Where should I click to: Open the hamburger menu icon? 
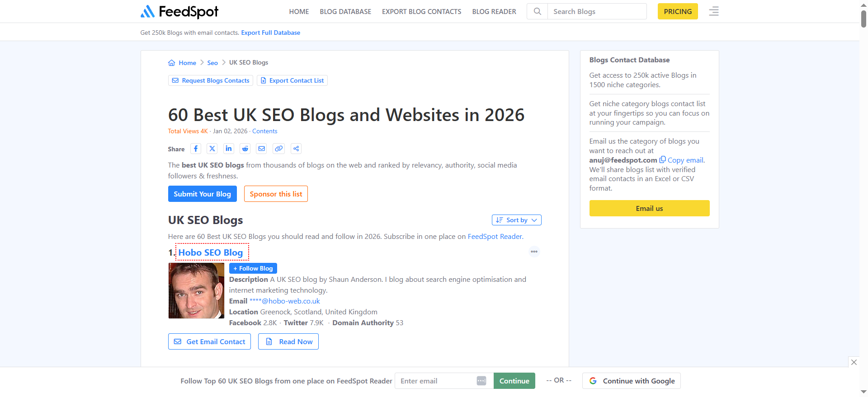(714, 11)
